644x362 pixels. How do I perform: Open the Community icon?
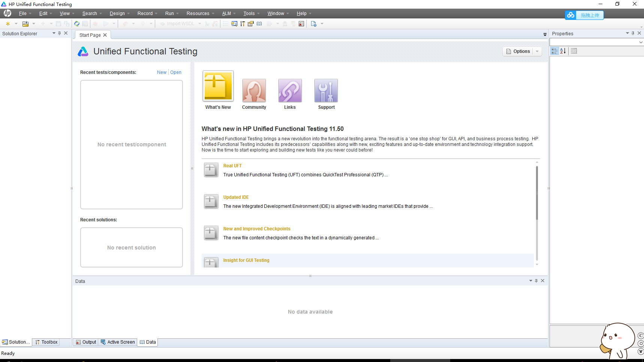point(254,90)
